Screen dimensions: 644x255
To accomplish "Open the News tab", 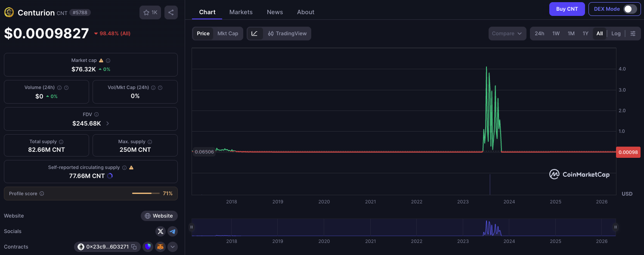I will coord(275,12).
